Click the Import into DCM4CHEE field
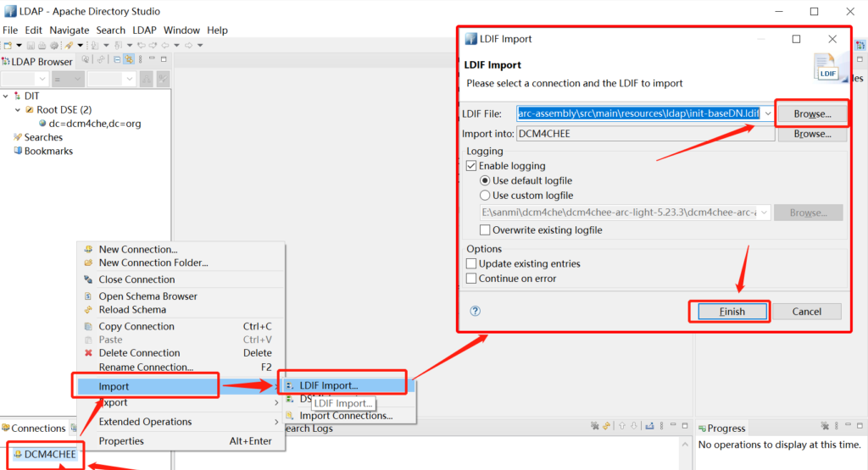Viewport: 868px width, 470px height. pyautogui.click(x=645, y=134)
